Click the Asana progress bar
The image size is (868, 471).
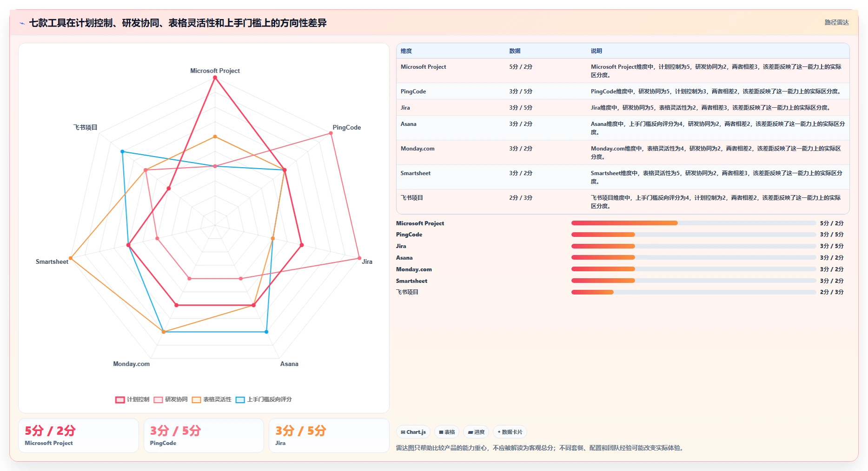pyautogui.click(x=694, y=257)
